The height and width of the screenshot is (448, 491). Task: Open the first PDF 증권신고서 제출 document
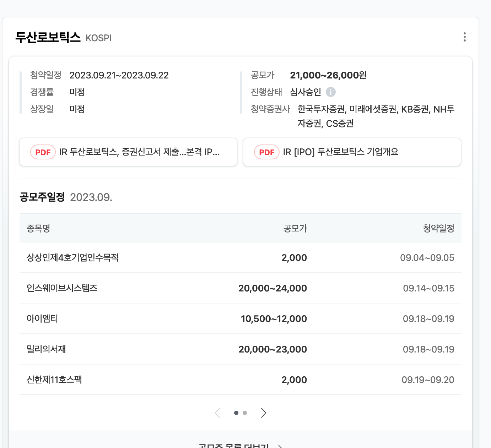[x=128, y=152]
